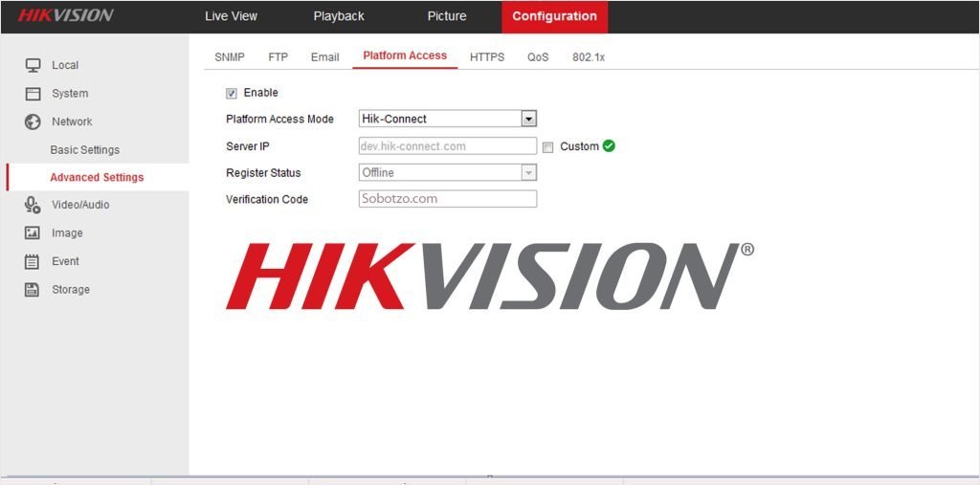Open the Platform Access Mode dropdown
Viewport: 980px width, 485px height.
[x=448, y=119]
